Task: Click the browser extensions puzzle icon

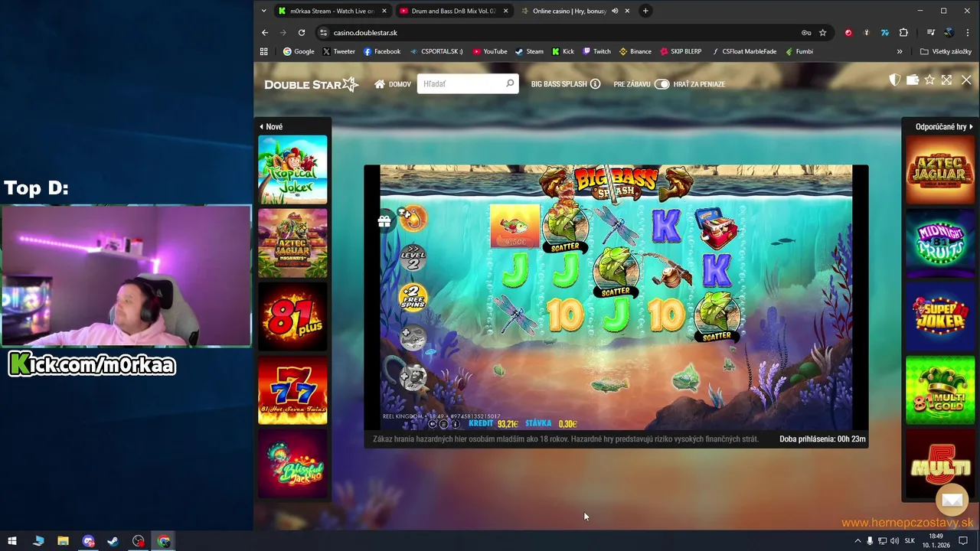Action: (903, 33)
